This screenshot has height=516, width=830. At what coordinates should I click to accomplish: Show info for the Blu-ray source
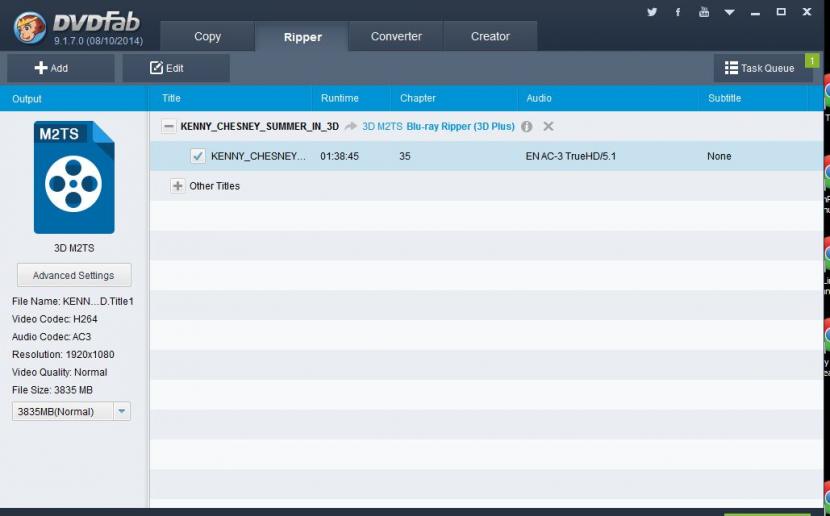[526, 126]
